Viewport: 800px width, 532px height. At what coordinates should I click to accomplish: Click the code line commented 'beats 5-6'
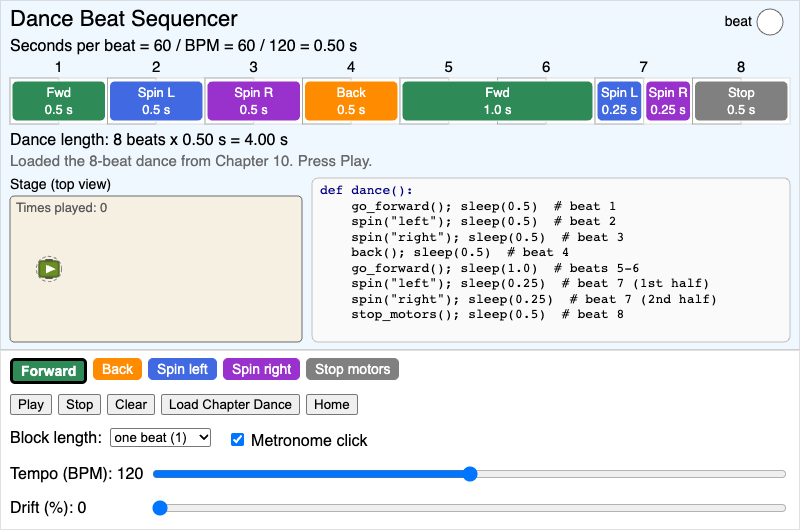click(495, 268)
